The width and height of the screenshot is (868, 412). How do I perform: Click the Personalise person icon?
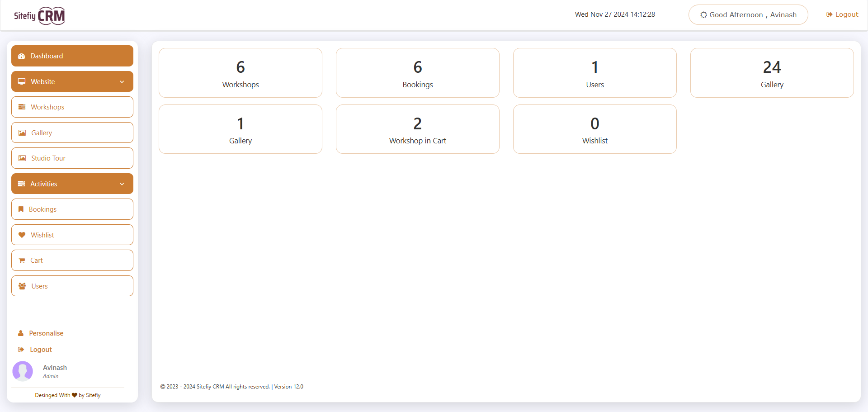(21, 333)
